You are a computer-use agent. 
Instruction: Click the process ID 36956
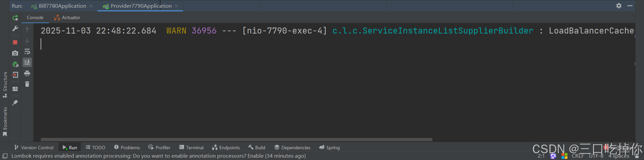(x=204, y=31)
